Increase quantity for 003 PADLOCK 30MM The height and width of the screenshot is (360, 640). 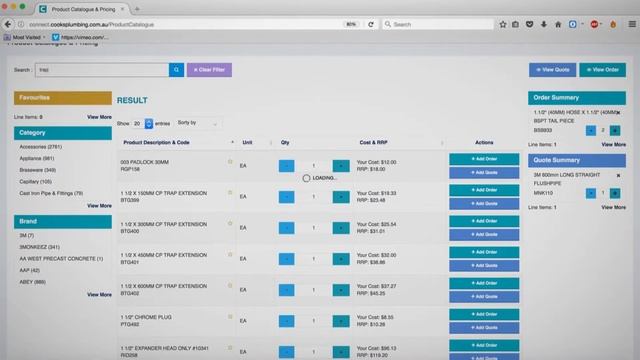point(341,166)
